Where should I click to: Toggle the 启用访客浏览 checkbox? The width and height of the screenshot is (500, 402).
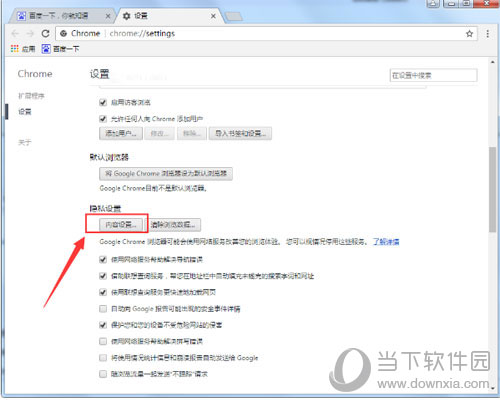click(x=103, y=102)
